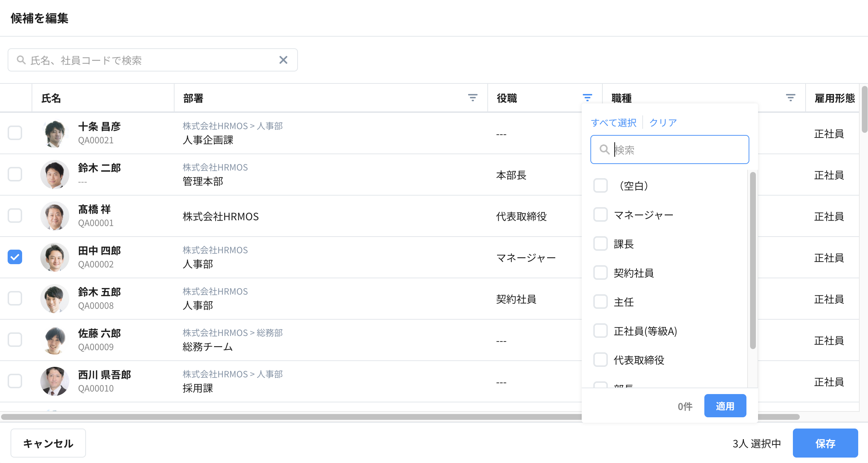
Task: Apply the filter with the 適用 button
Action: 725,406
